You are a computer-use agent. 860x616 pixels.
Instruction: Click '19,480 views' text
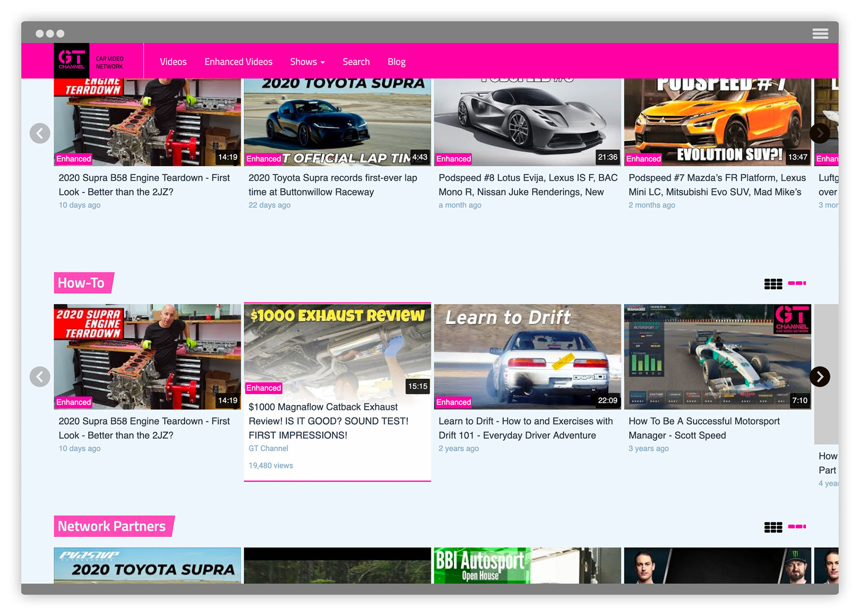[x=271, y=465]
